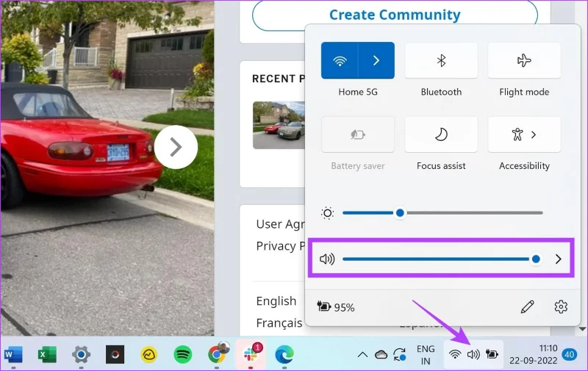Click the Create Community button
Image resolution: width=588 pixels, height=371 pixels.
(395, 15)
